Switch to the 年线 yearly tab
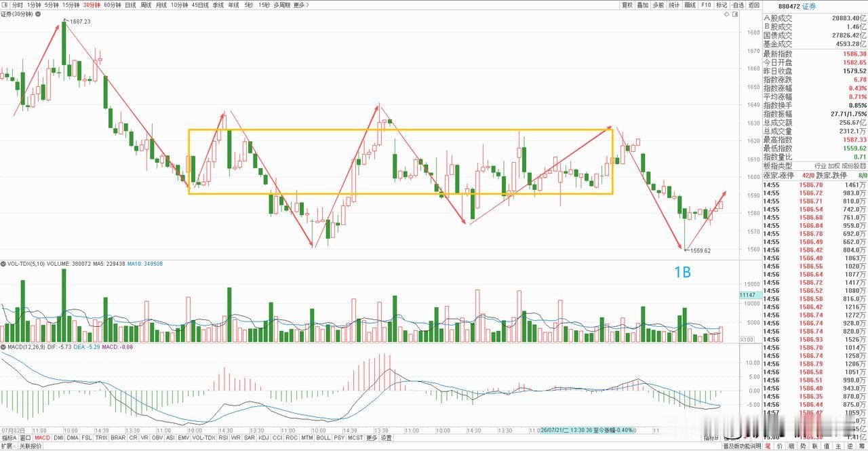Viewport: 868px width, 451px height. pyautogui.click(x=233, y=5)
